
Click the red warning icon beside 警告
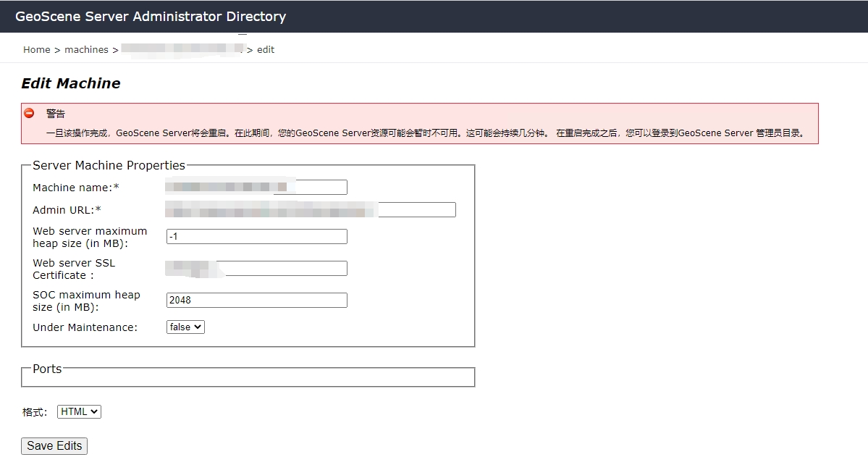(29, 112)
